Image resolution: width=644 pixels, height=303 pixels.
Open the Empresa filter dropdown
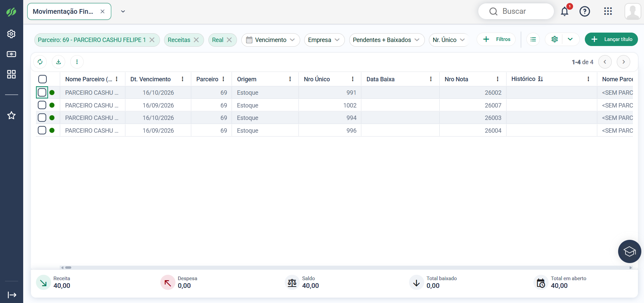(324, 40)
